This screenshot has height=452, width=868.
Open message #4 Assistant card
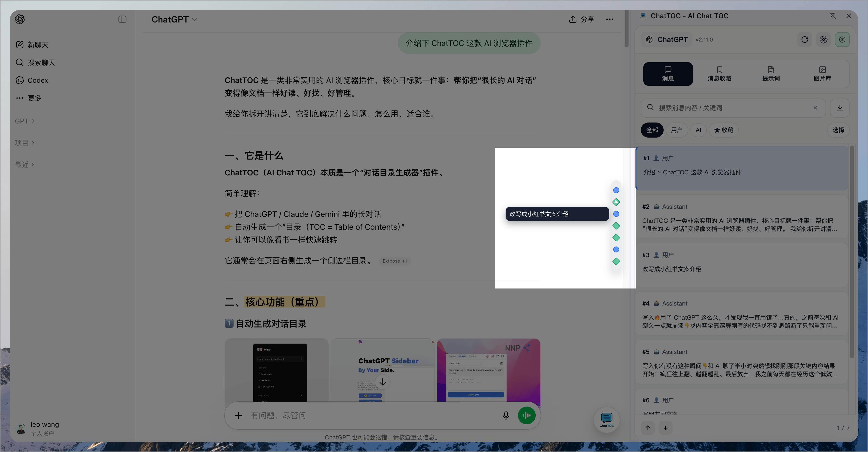click(742, 313)
